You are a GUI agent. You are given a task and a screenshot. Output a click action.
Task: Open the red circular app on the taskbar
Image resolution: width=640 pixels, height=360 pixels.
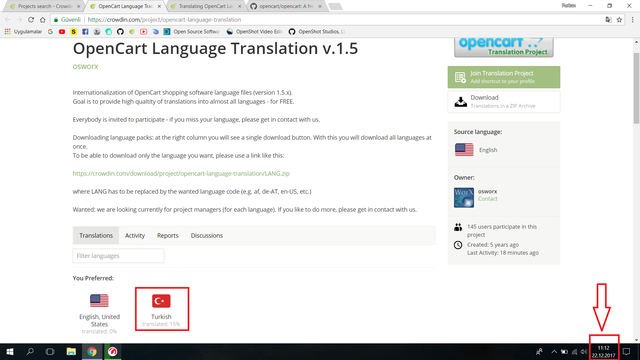coord(113,351)
